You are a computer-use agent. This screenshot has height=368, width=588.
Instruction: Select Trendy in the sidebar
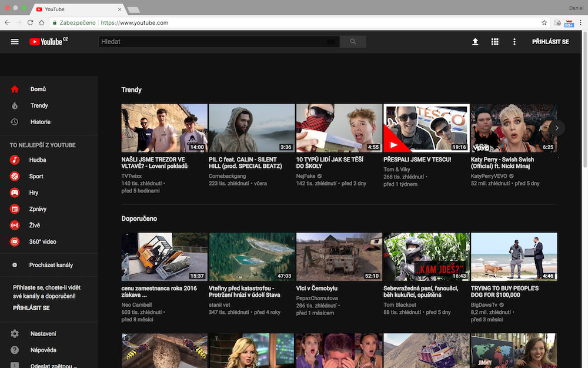click(x=39, y=106)
